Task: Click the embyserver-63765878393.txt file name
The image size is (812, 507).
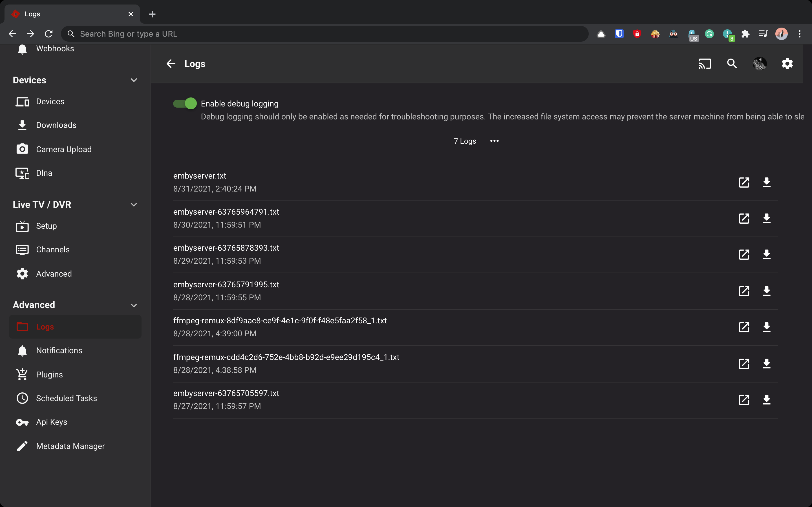Action: 226,248
